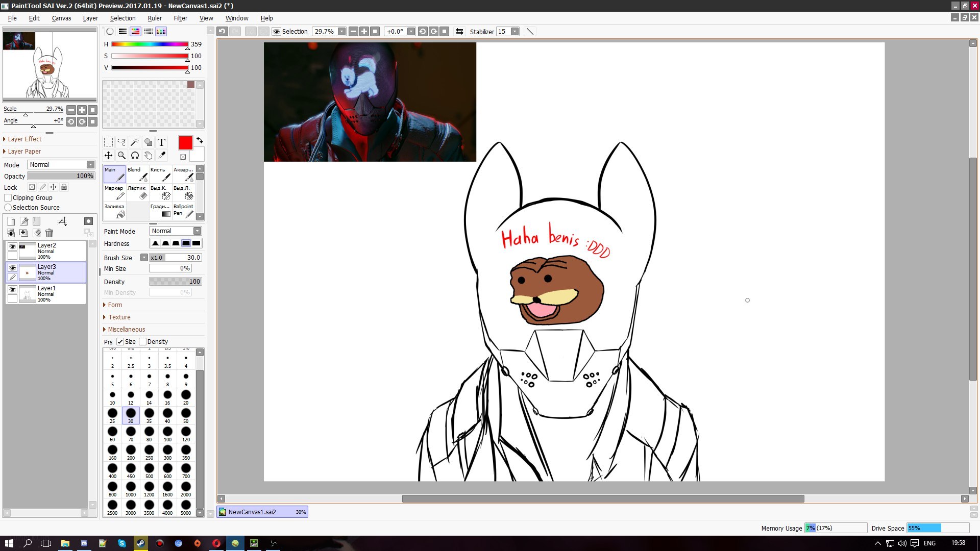980x551 pixels.
Task: Select the Заливка bucket fill tool
Action: coord(115,211)
